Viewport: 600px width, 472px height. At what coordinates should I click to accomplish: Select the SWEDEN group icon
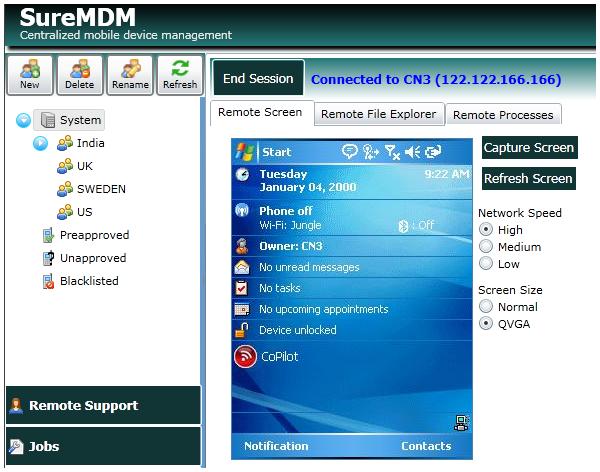point(65,189)
